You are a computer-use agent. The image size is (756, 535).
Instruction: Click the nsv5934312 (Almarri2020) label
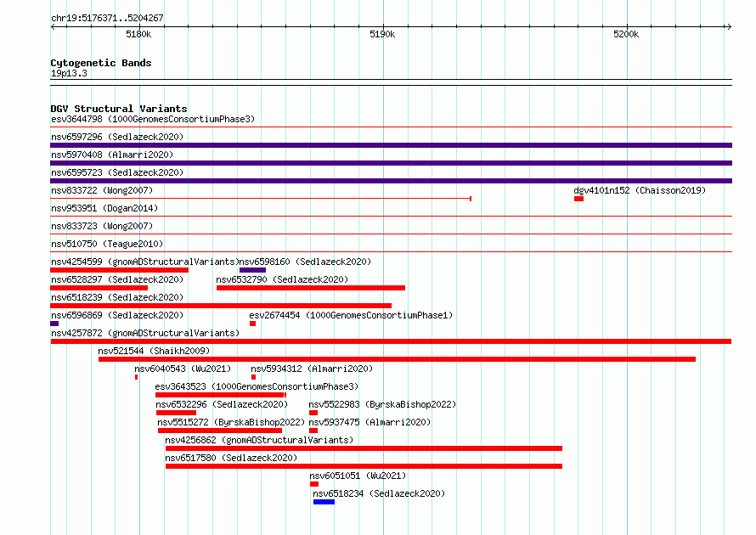point(312,369)
